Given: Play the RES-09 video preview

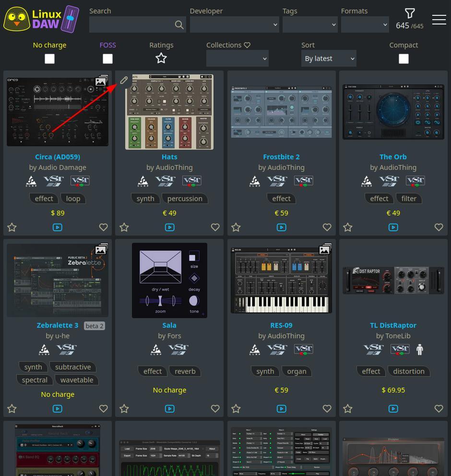Looking at the screenshot, I should (x=281, y=409).
